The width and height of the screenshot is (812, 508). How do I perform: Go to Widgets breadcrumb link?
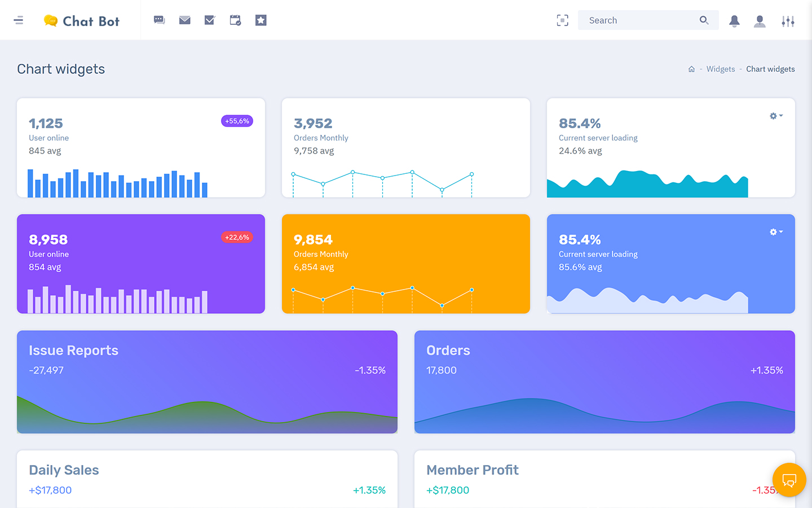point(720,69)
